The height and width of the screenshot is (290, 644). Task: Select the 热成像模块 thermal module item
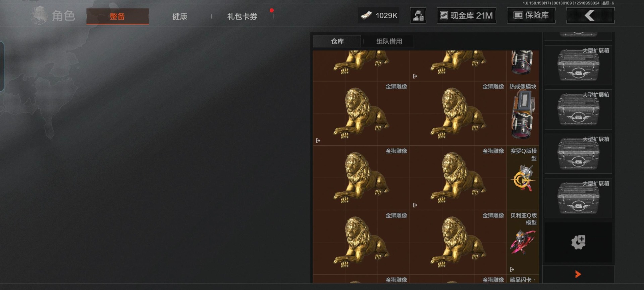coord(523,113)
